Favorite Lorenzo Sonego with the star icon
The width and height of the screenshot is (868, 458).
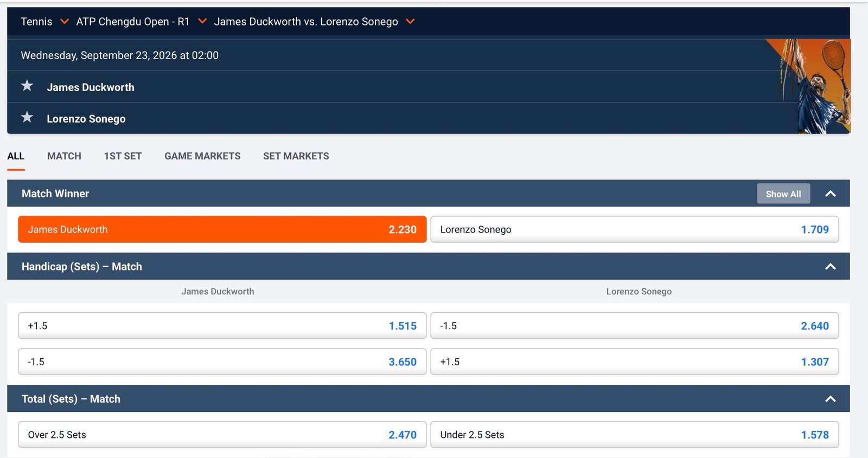click(x=27, y=117)
